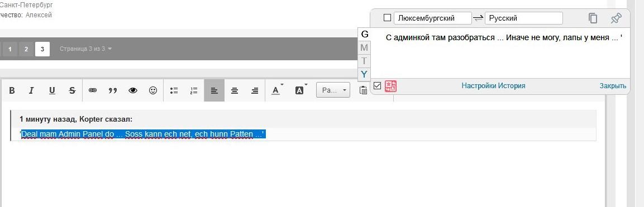Toggle bold formatting in editor toolbar
The image size is (644, 207).
12,90
